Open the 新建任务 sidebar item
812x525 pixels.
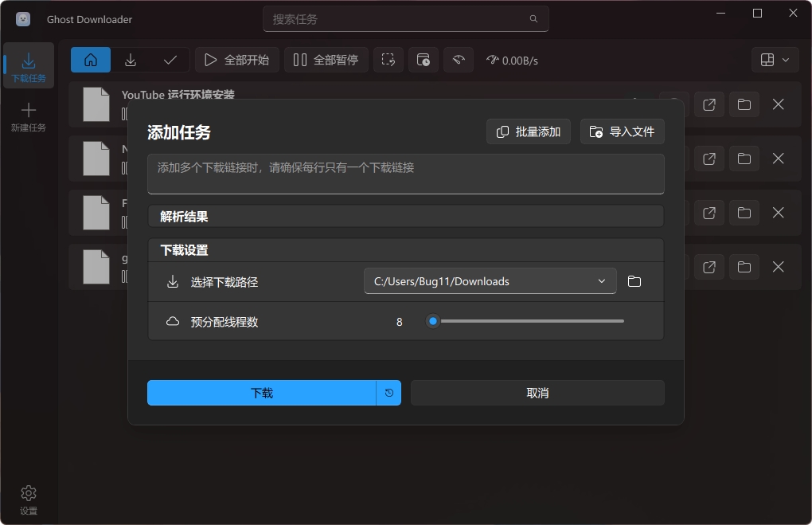click(29, 117)
